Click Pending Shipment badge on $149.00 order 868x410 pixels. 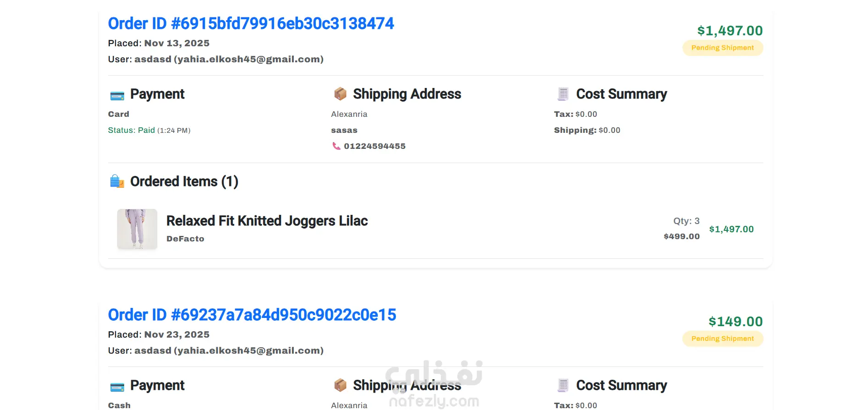click(722, 339)
